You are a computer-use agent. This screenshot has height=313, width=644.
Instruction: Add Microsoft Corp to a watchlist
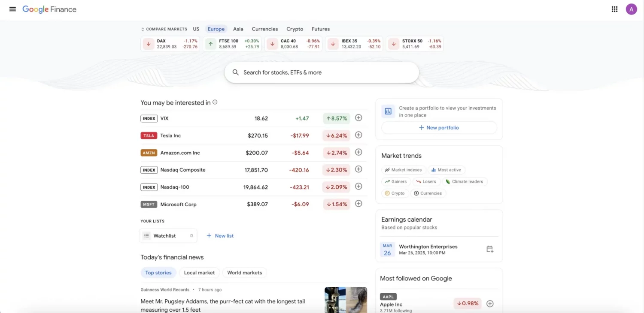[358, 204]
